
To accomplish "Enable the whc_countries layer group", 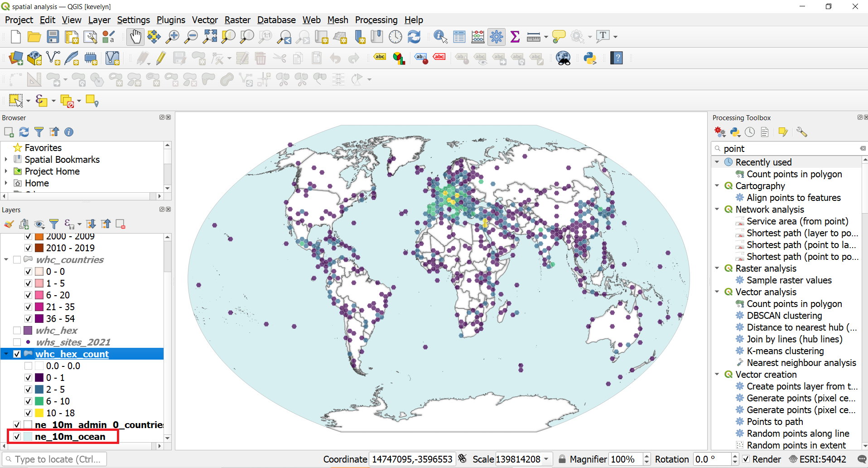I will (x=17, y=259).
